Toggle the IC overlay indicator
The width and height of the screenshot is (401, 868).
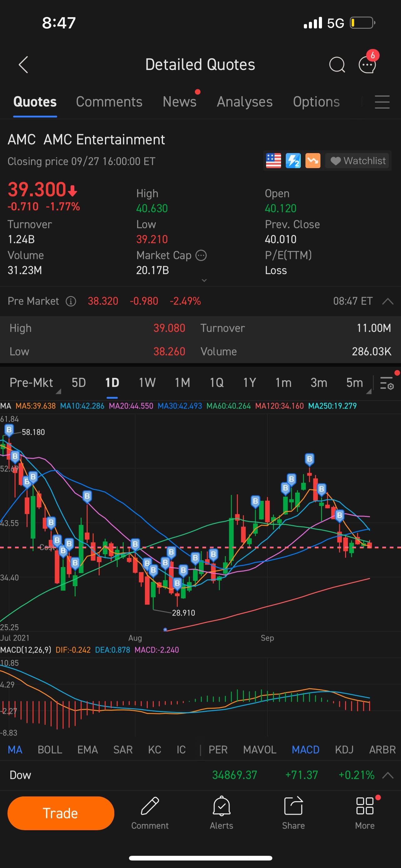(x=181, y=750)
